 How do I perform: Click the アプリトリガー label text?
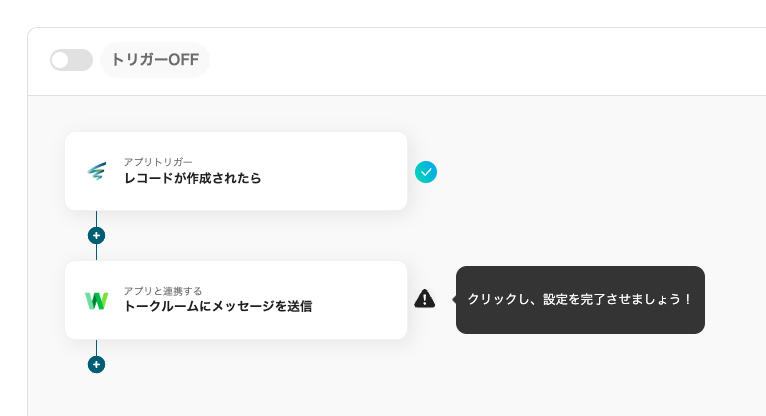coord(158,161)
